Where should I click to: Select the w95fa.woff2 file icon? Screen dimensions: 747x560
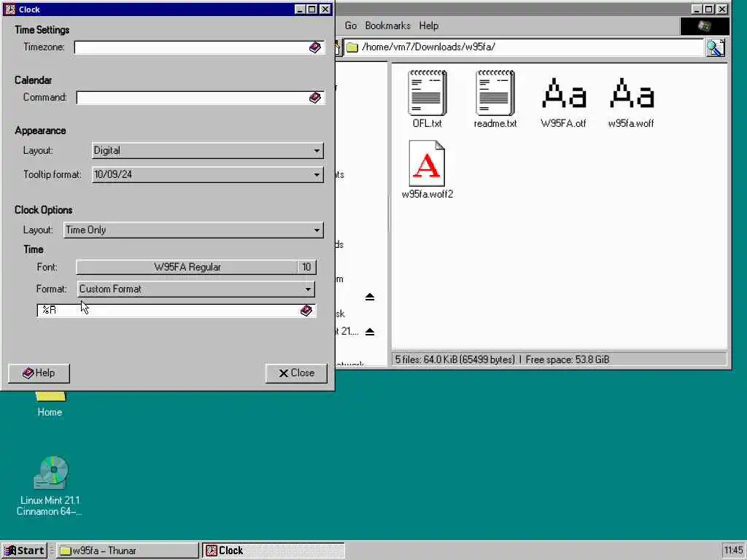click(x=427, y=163)
